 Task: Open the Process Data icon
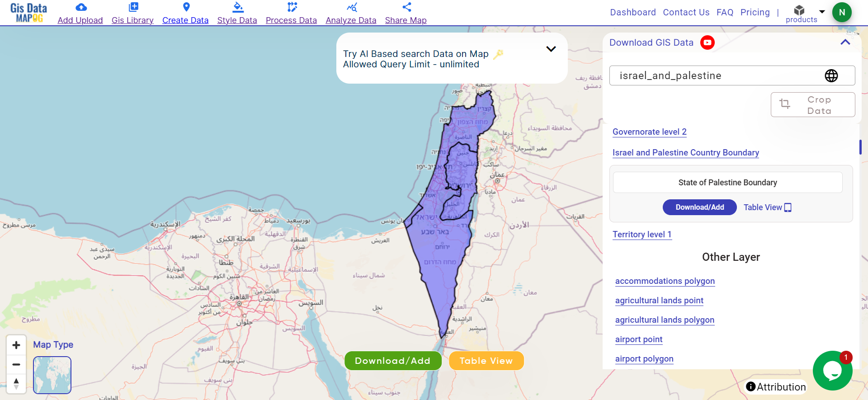[292, 7]
